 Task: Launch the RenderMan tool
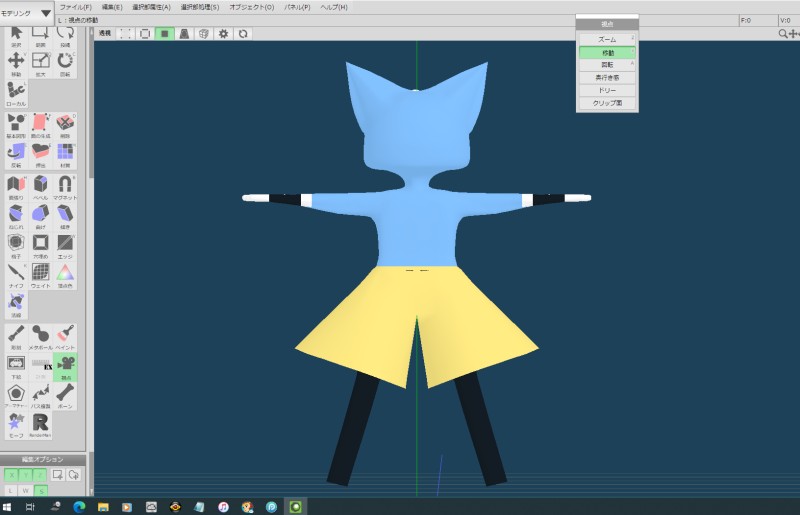tap(41, 424)
